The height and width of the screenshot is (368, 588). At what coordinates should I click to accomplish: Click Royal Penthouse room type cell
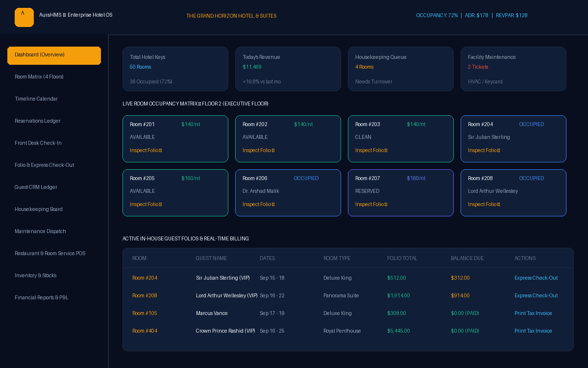click(342, 331)
